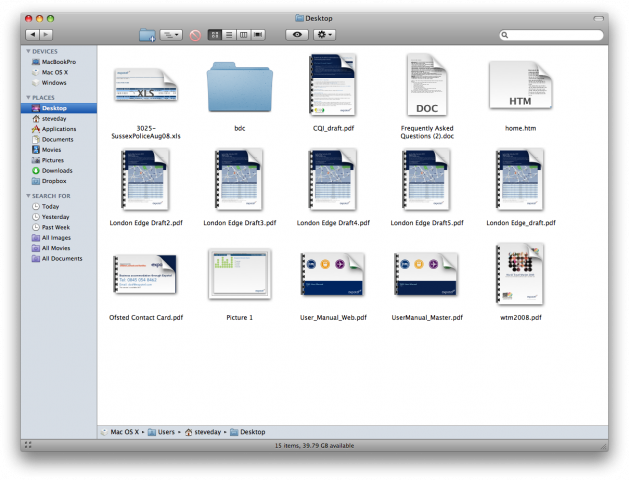
Task: Click Mac OS X in the path bar
Action: 120,432
